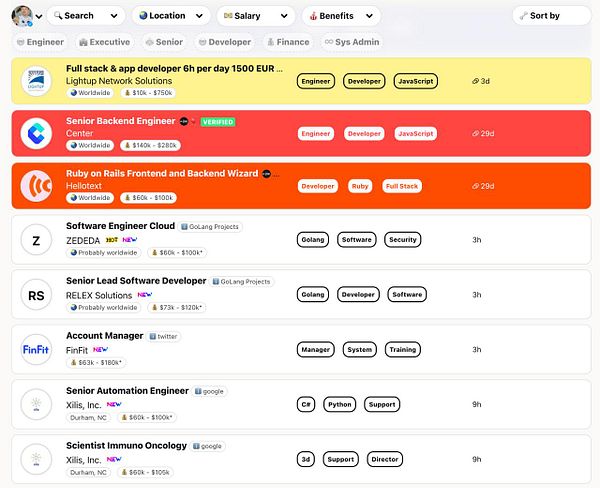Click Developer tag on RELEX Solutions row
The image size is (600, 488).
358,294
